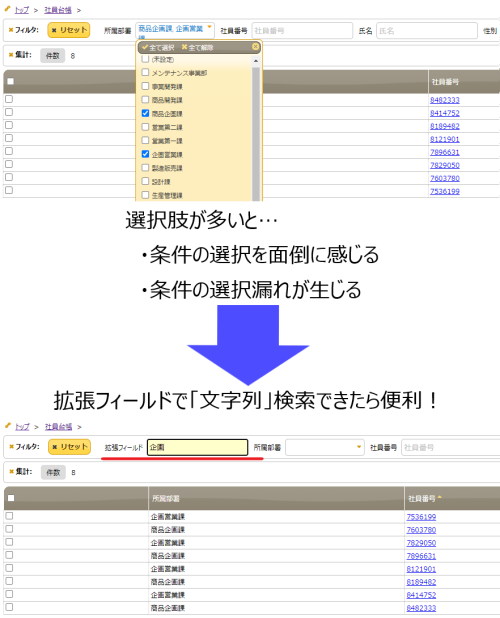This screenshot has width=500, height=618.
Task: Click the 氏名 search field
Action: tap(427, 30)
